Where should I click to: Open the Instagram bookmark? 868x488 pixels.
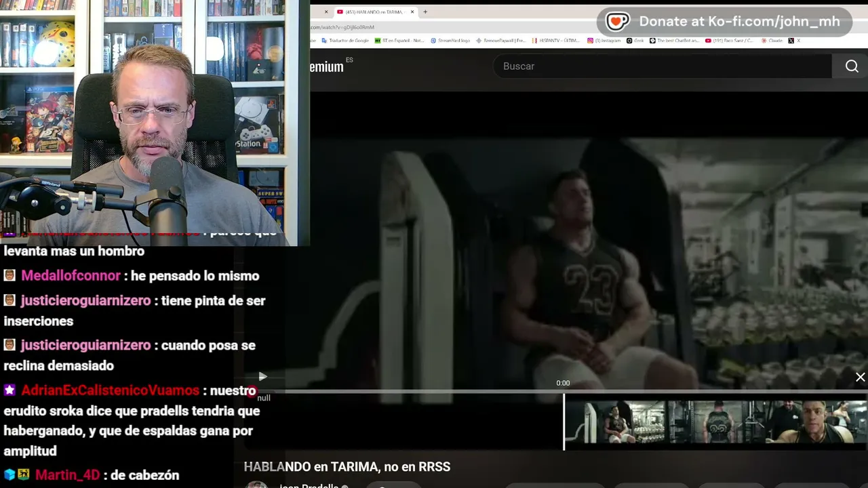coord(604,41)
